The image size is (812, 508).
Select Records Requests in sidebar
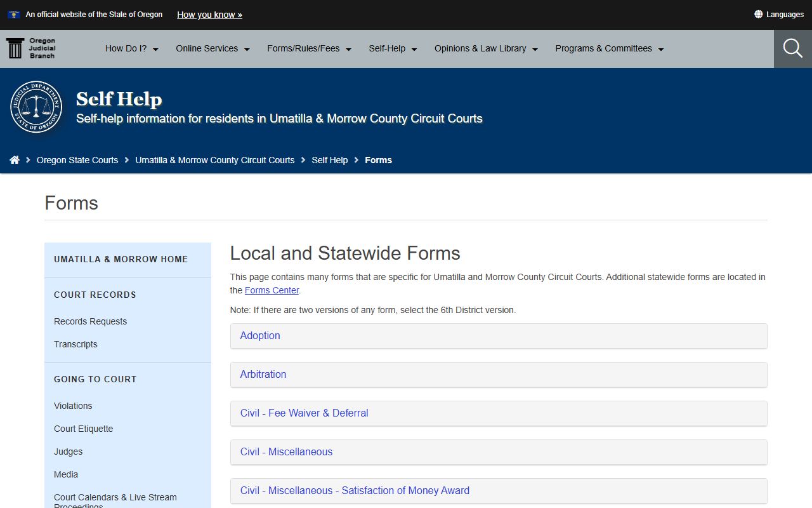[x=90, y=321]
